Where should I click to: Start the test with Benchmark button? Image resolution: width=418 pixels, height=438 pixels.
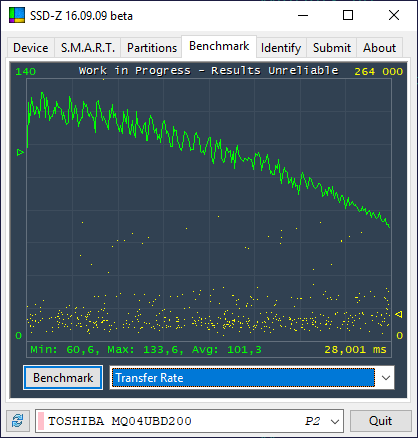click(63, 378)
